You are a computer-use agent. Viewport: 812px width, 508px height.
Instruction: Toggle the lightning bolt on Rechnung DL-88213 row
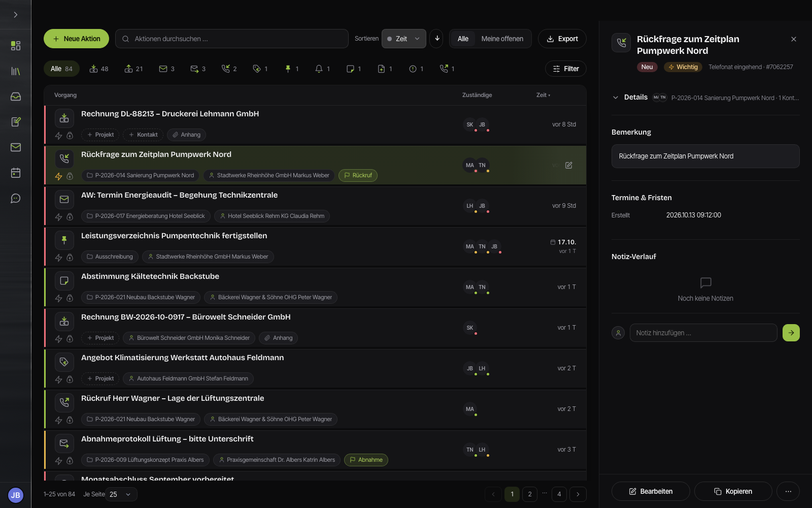(x=58, y=136)
